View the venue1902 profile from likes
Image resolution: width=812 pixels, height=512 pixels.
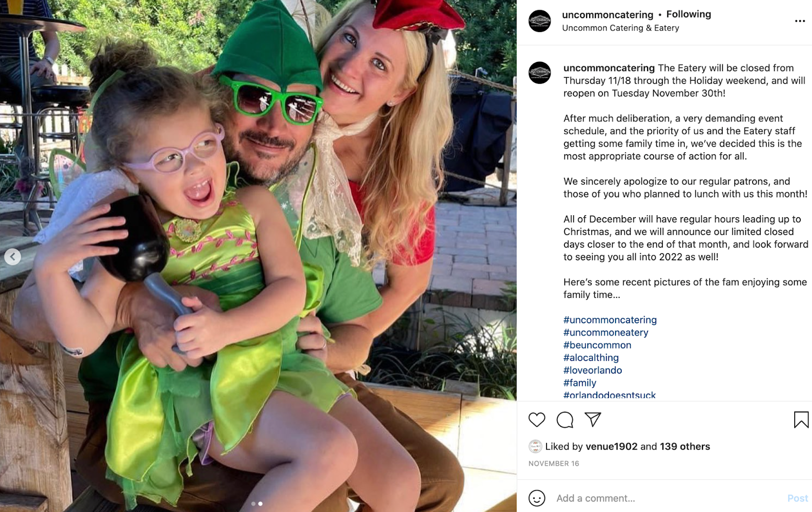click(612, 447)
